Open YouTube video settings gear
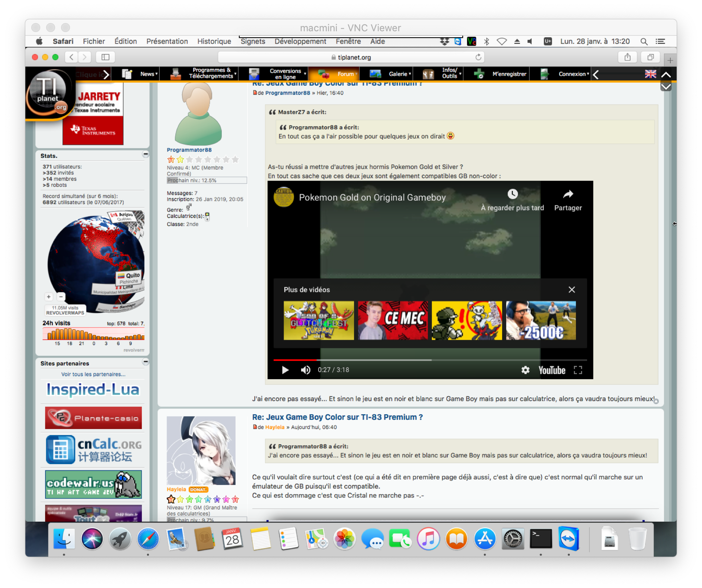This screenshot has width=702, height=588. (x=525, y=370)
